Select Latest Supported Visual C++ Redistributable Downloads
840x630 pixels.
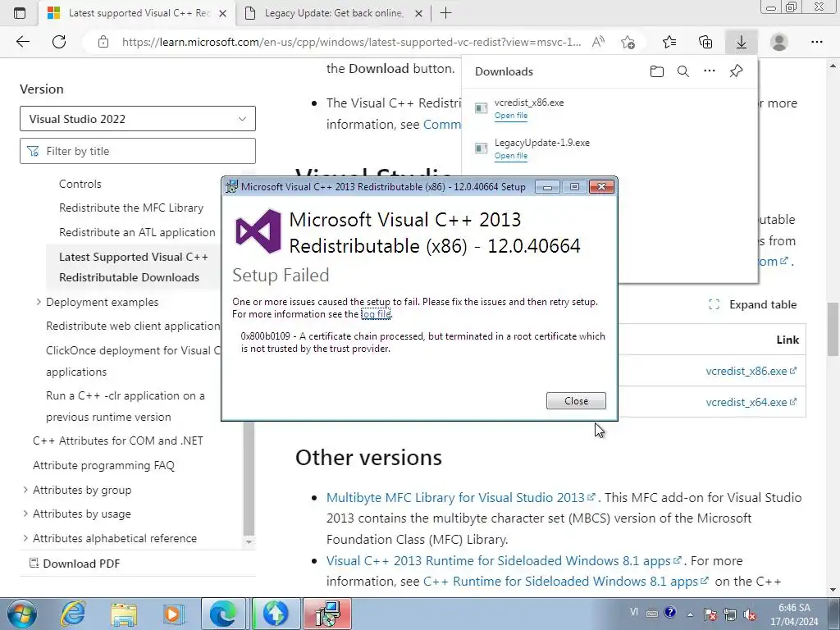(134, 267)
